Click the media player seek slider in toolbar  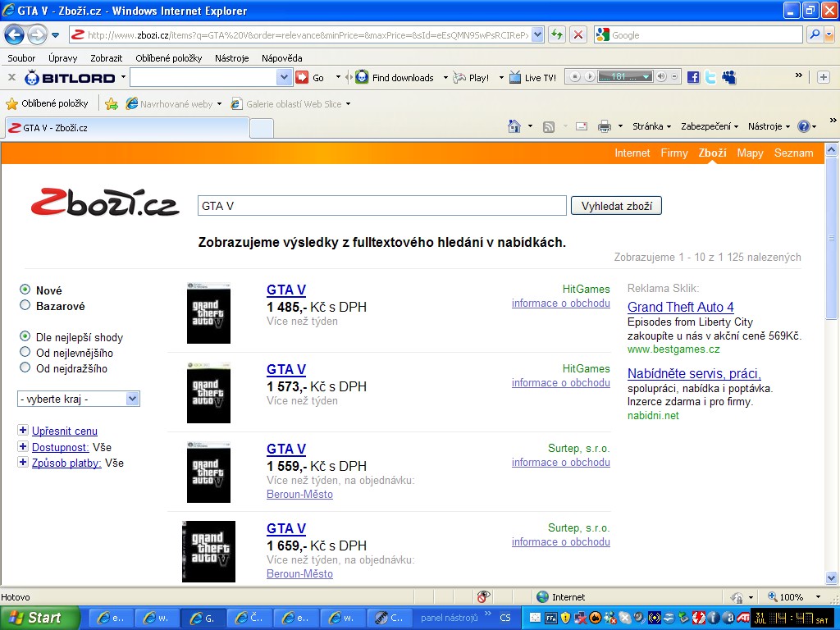pos(624,77)
